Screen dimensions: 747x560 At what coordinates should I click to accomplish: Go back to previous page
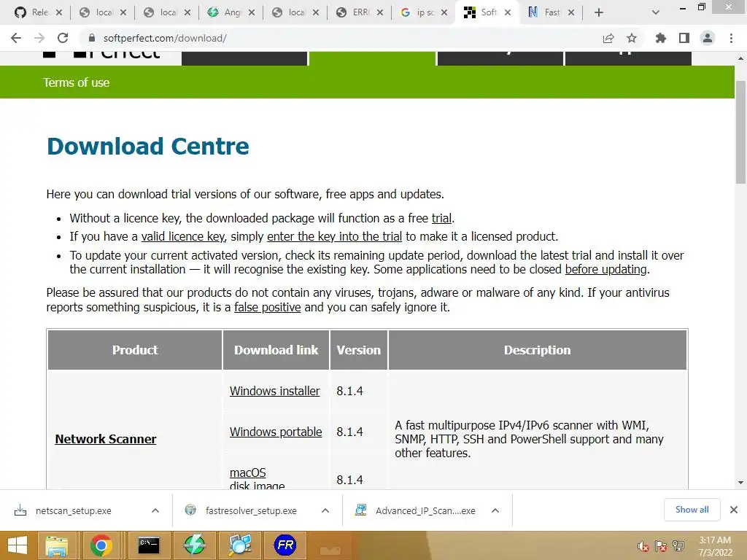(x=16, y=38)
